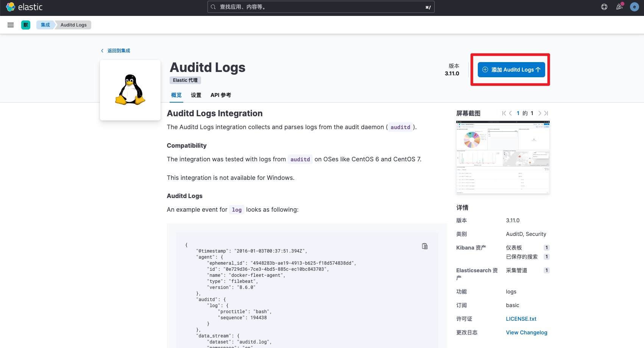Open the hamburger navigation menu
The height and width of the screenshot is (348, 644).
coord(11,25)
